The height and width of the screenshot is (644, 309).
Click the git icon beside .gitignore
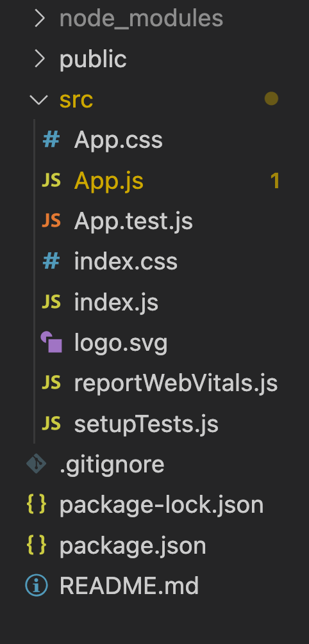tap(37, 464)
